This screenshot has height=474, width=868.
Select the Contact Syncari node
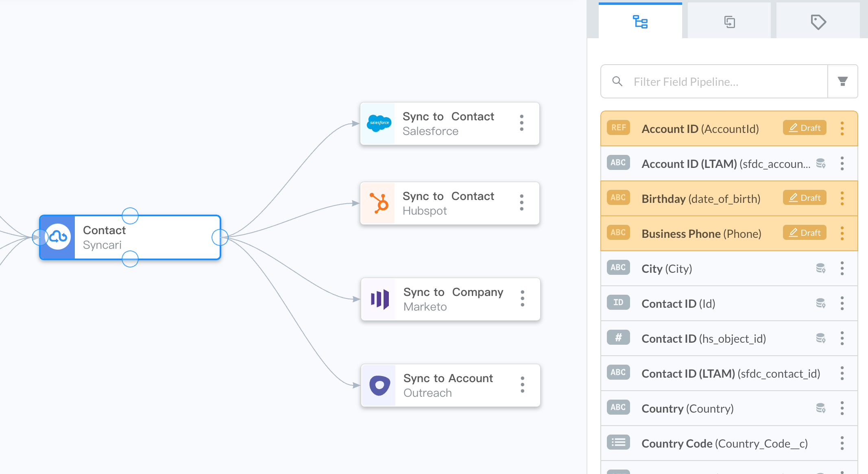click(130, 237)
